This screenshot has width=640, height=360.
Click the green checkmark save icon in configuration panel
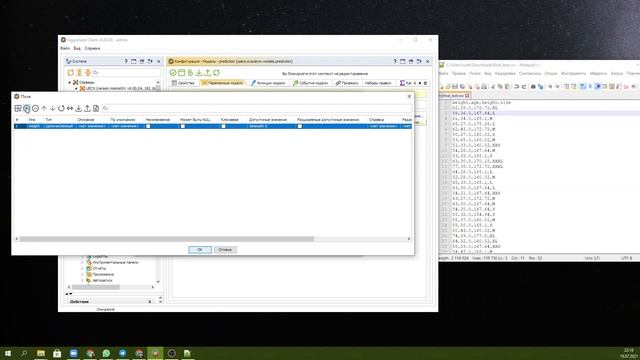[173, 73]
